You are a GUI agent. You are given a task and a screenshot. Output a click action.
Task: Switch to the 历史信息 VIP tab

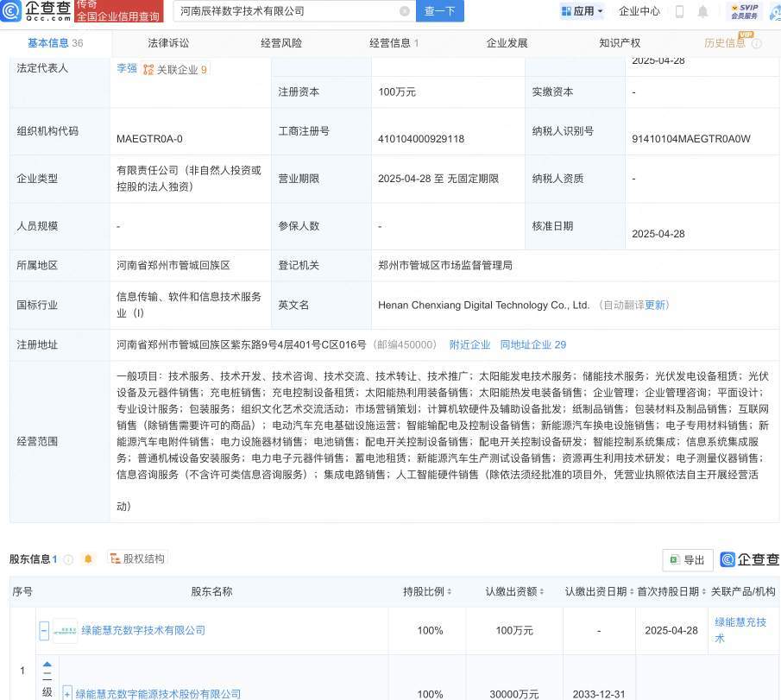pos(725,43)
